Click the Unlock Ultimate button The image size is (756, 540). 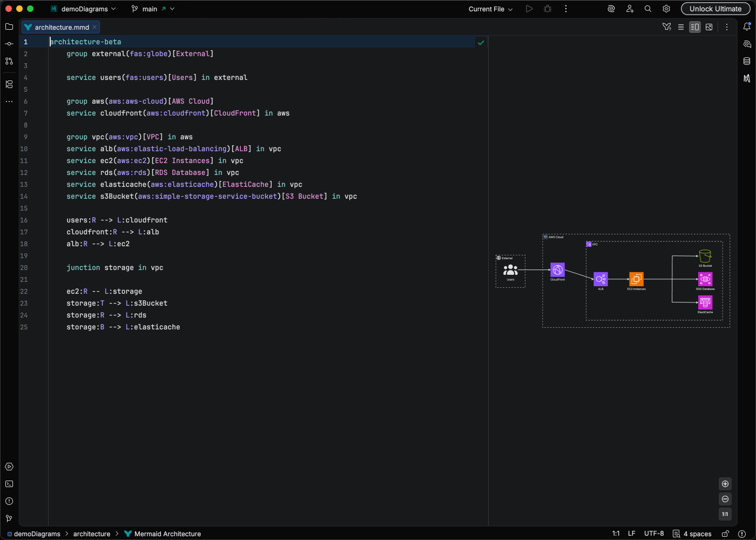tap(715, 9)
